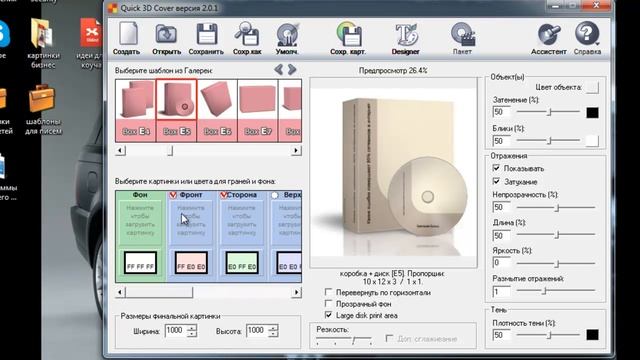Click the Сторона image load area
The image size is (640, 360).
242,221
